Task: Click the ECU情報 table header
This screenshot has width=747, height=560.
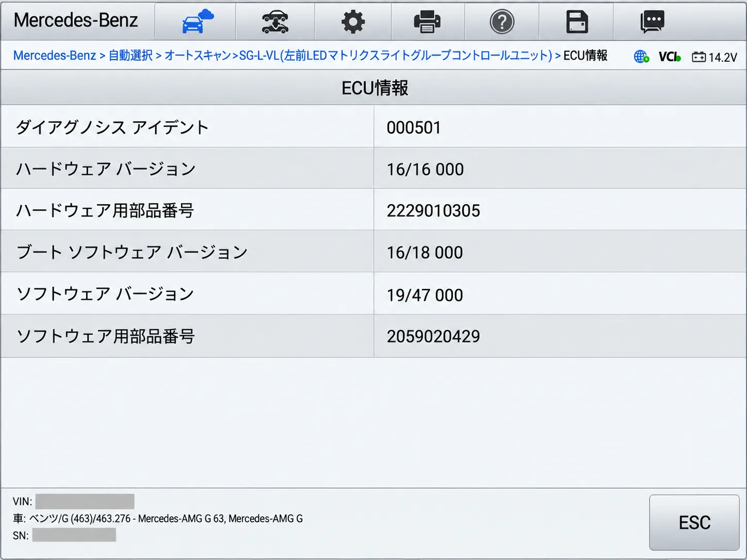Action: tap(375, 88)
